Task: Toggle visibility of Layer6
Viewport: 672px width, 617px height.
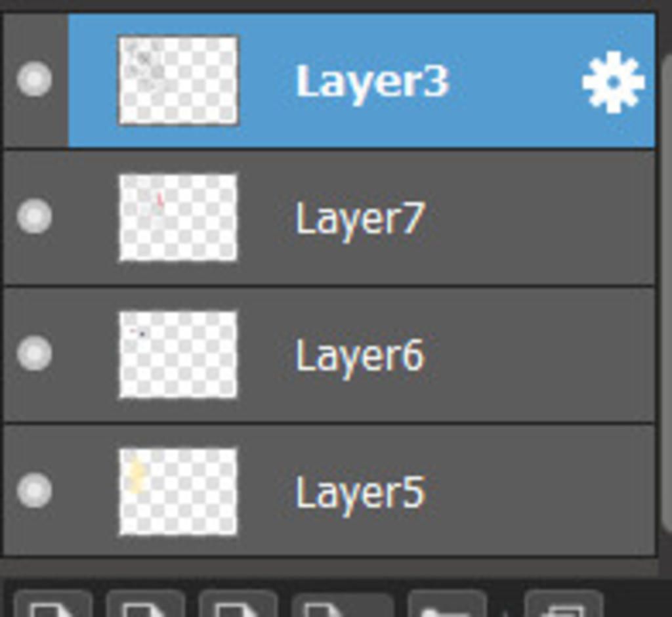Action: point(34,354)
